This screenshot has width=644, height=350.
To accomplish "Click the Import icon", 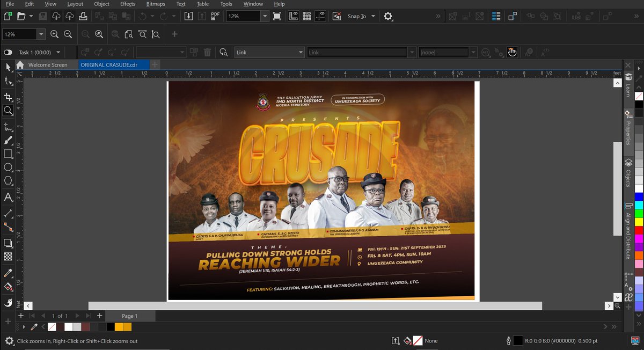I will click(x=188, y=16).
